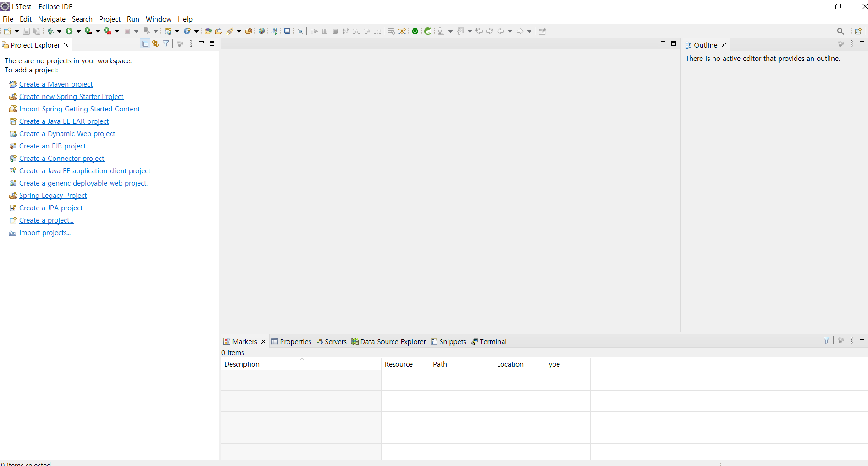Open the dropdown arrow next to Coverage
This screenshot has width=868, height=466.
tap(98, 31)
